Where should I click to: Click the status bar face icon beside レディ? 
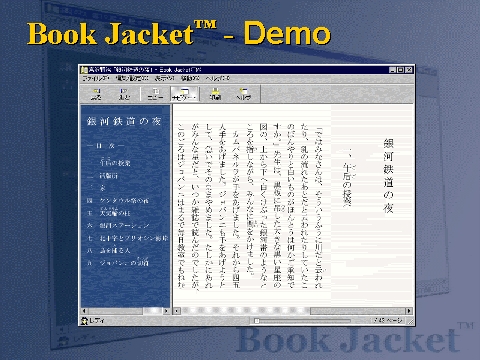tap(84, 321)
